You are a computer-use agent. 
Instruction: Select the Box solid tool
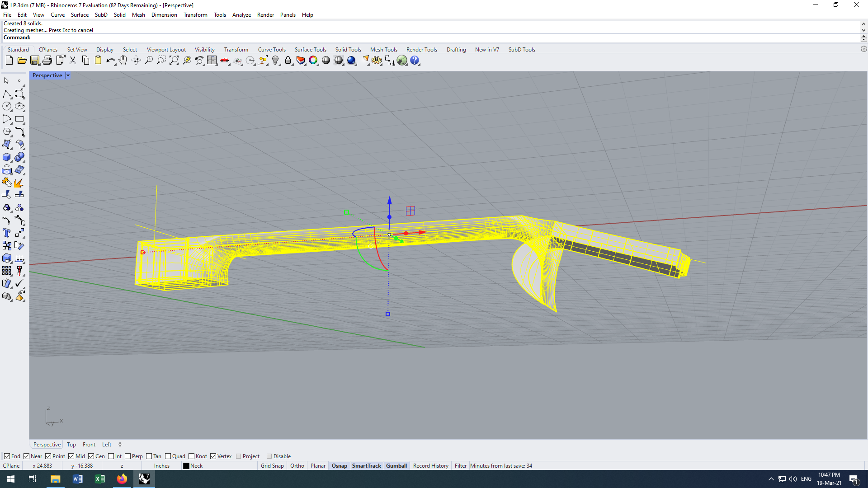pos(7,157)
